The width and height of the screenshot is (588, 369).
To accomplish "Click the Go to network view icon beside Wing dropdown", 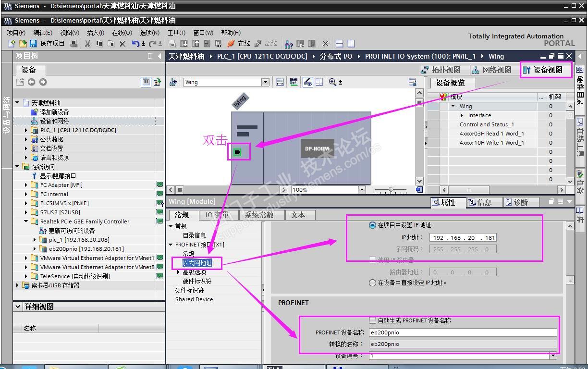I will [173, 82].
